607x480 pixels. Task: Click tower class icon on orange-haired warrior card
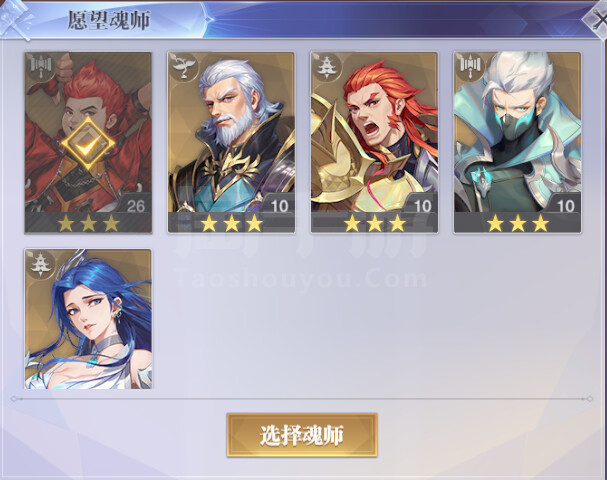tap(326, 67)
